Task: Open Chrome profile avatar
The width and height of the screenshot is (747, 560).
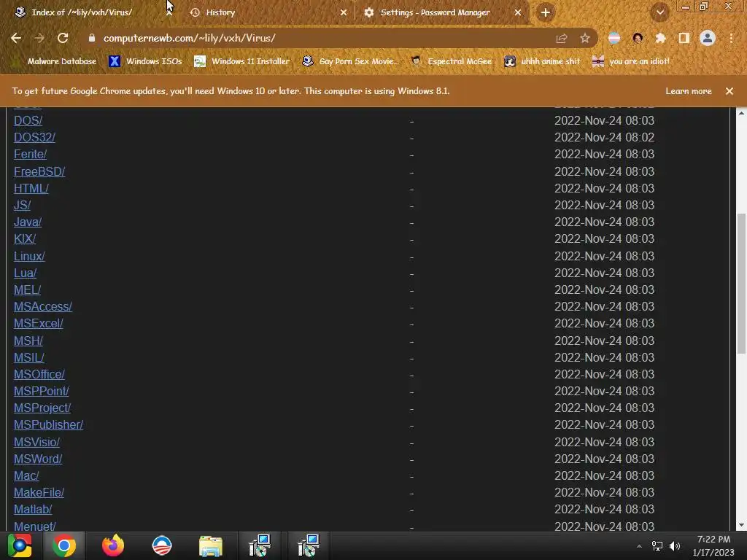Action: coord(708,38)
